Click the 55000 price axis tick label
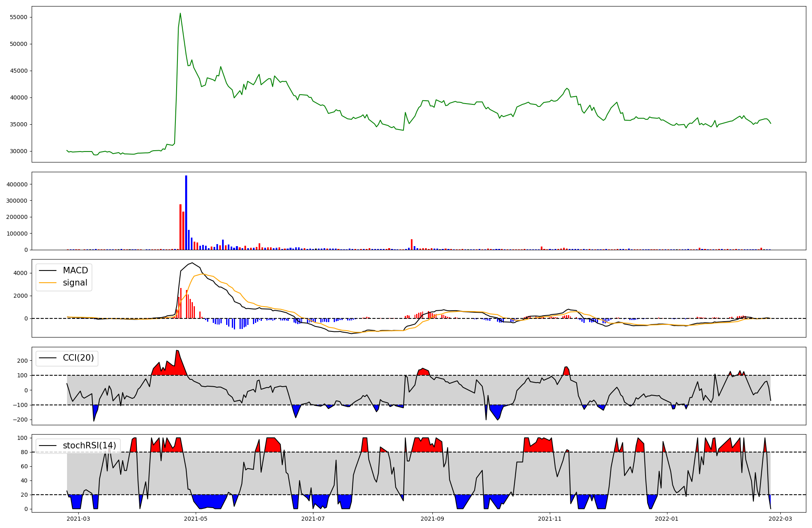 (18, 17)
